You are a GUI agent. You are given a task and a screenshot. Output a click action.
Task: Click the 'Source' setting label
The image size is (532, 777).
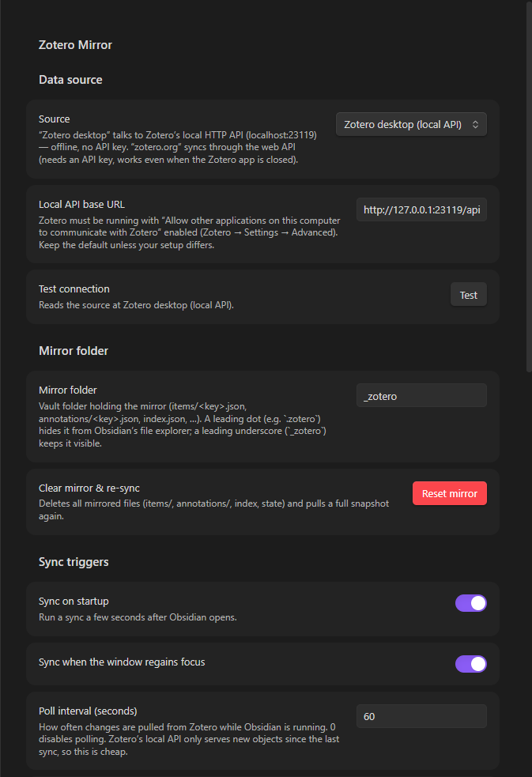pos(55,119)
